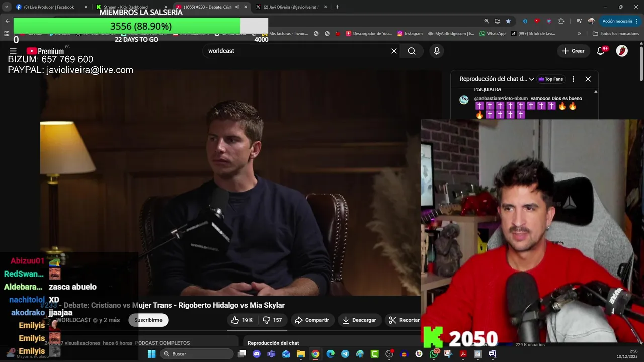Click the green members goal progress bar
The width and height of the screenshot is (644, 362).
[140, 26]
